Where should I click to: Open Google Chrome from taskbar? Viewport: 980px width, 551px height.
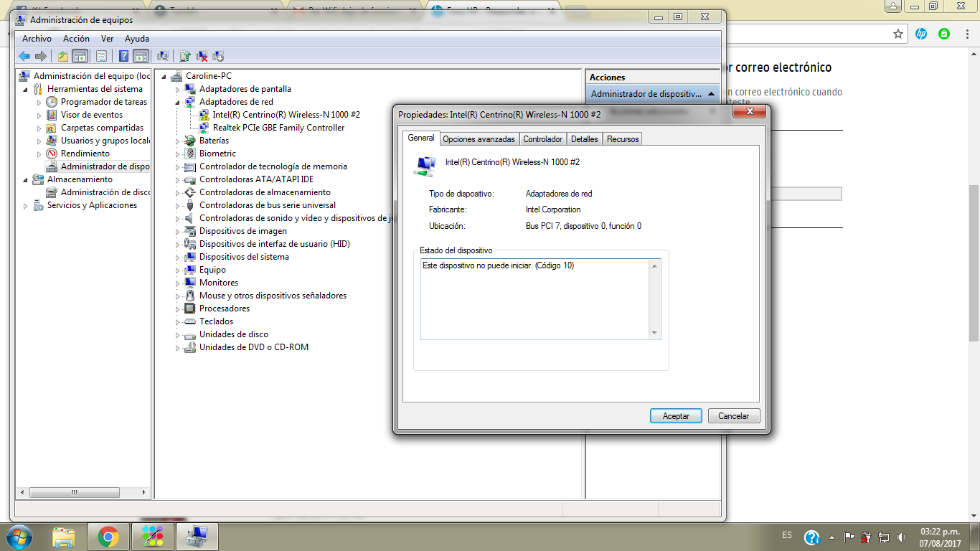(108, 537)
